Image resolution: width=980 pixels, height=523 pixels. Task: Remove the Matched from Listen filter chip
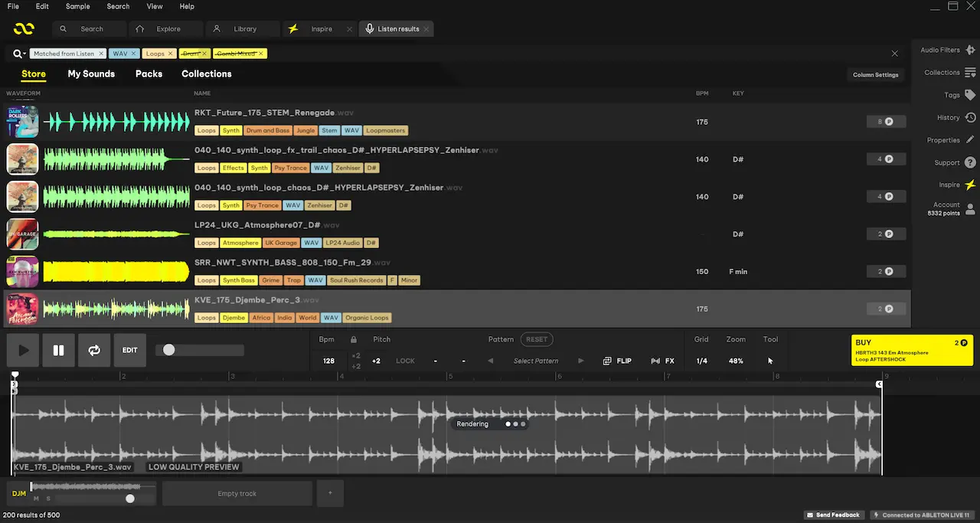(101, 54)
